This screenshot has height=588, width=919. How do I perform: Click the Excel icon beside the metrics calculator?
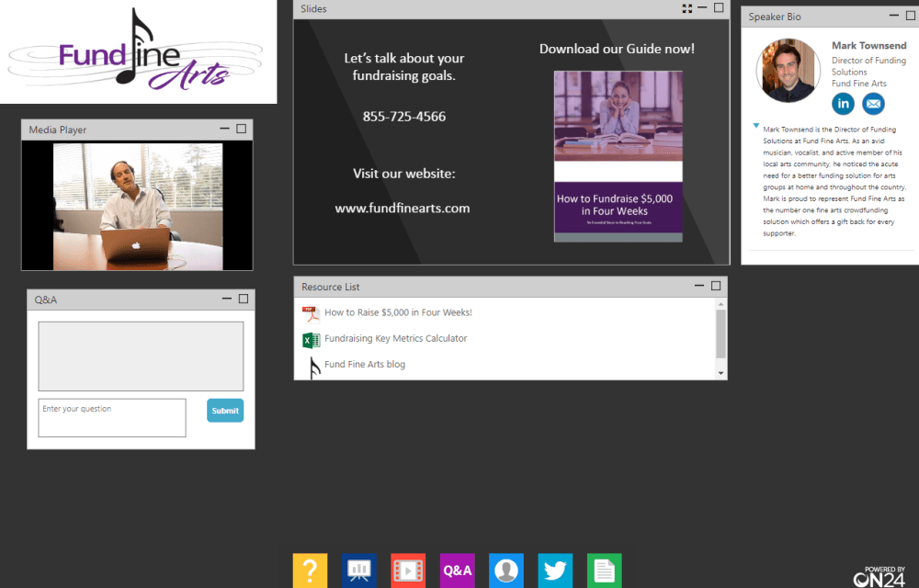[310, 338]
